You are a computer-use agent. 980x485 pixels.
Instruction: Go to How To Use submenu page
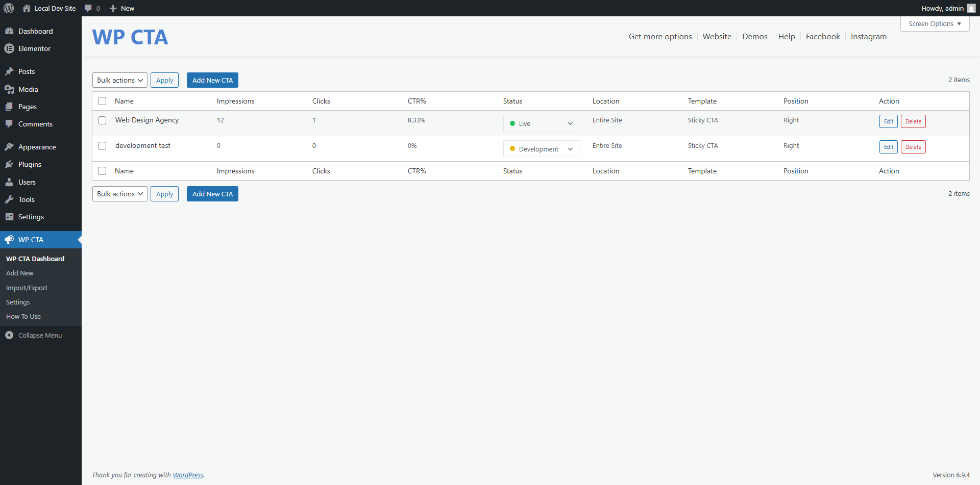click(x=23, y=316)
